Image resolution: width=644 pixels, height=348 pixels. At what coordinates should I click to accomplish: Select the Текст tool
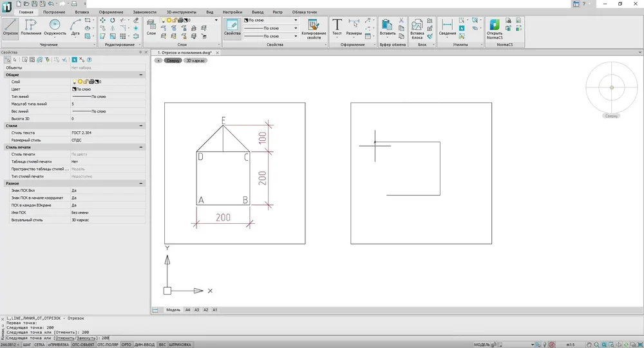(337, 26)
